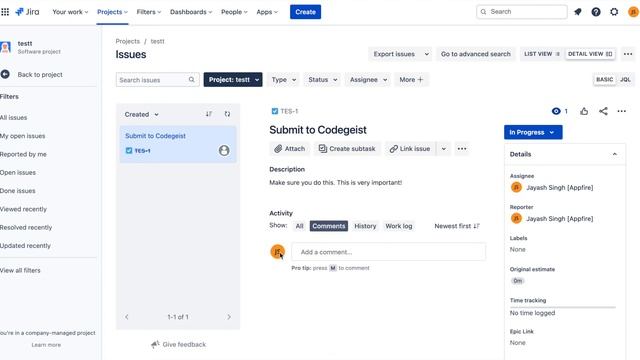This screenshot has width=640, height=360.
Task: Show History activity tab
Action: tap(365, 226)
